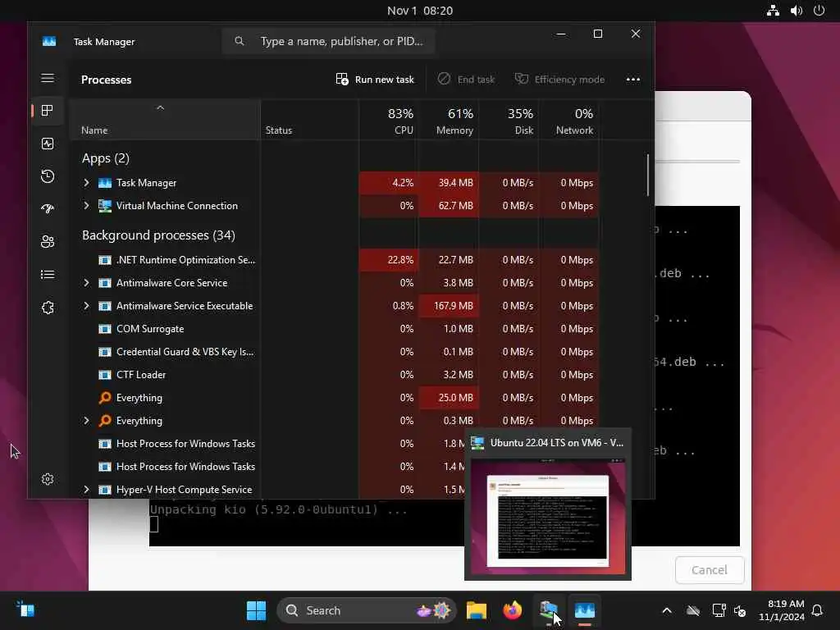Open GNOME power menu icon
This screenshot has width=840, height=630.
click(x=819, y=11)
